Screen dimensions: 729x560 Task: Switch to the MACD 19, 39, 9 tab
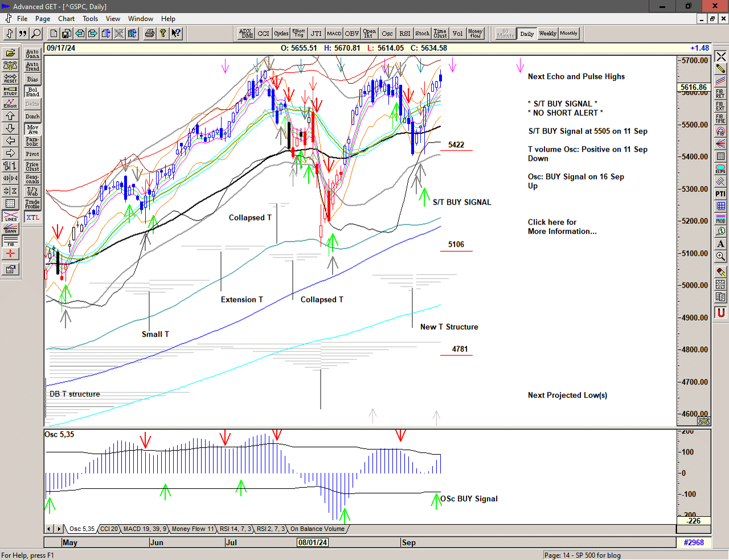pos(145,529)
